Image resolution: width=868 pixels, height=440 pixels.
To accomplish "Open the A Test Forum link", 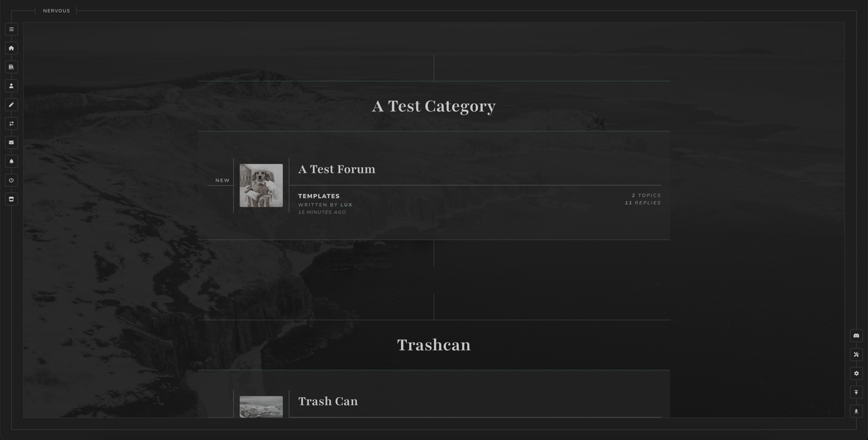I will point(336,169).
